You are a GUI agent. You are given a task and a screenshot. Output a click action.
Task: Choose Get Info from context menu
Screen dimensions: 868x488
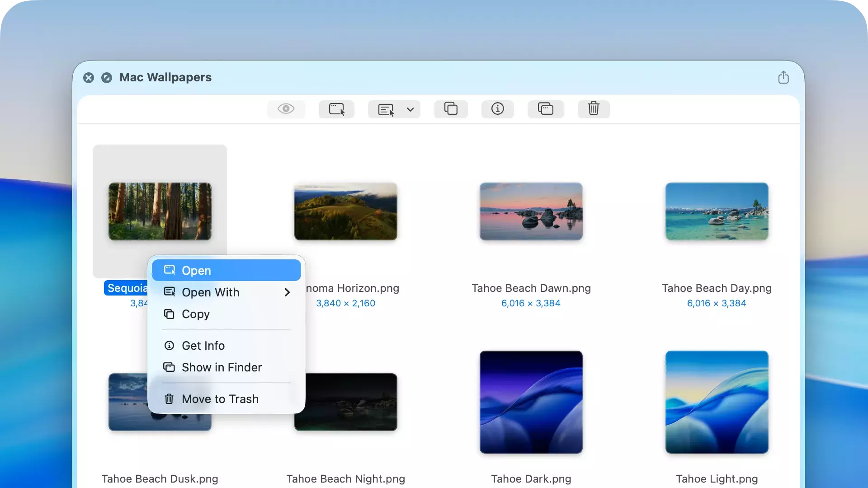[203, 346]
